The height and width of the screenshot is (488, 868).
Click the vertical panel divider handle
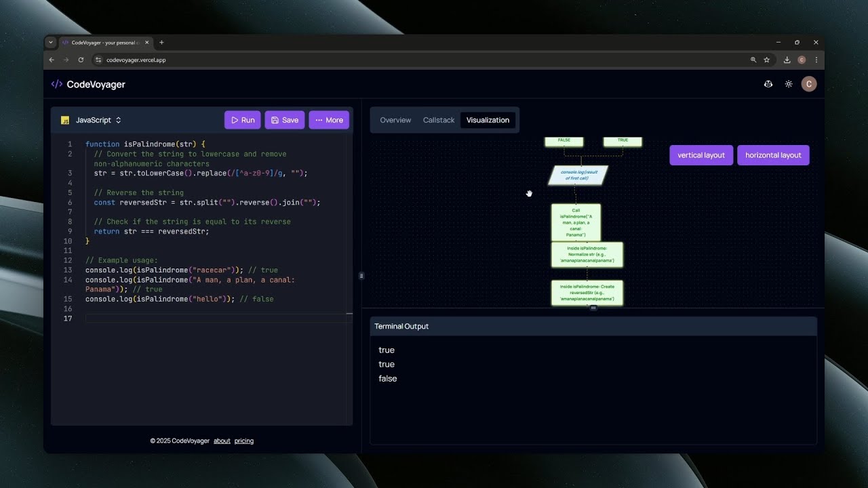361,275
